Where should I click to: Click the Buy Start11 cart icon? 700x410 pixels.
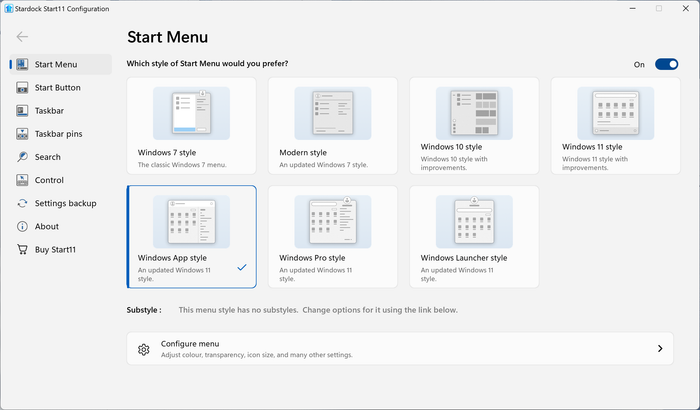[x=22, y=249]
